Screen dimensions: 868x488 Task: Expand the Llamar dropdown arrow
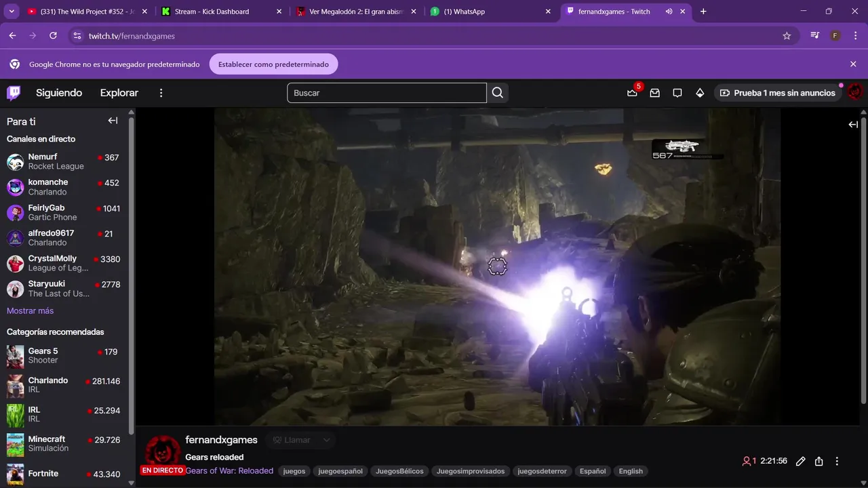click(x=326, y=440)
